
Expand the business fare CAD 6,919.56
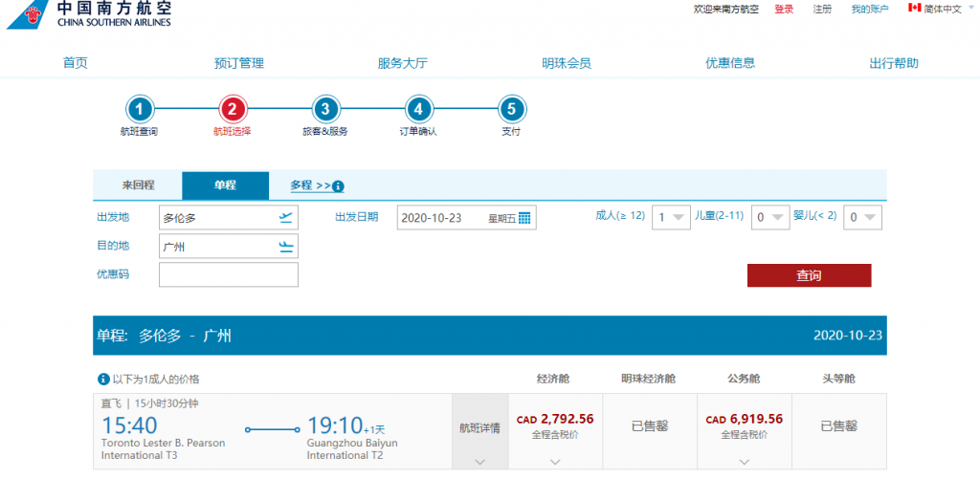pos(745,431)
